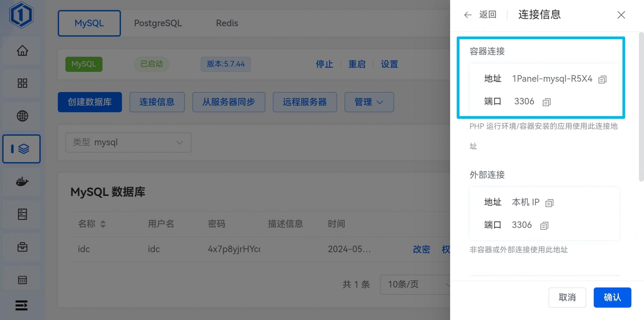Click the 停止 link

[x=324, y=64]
